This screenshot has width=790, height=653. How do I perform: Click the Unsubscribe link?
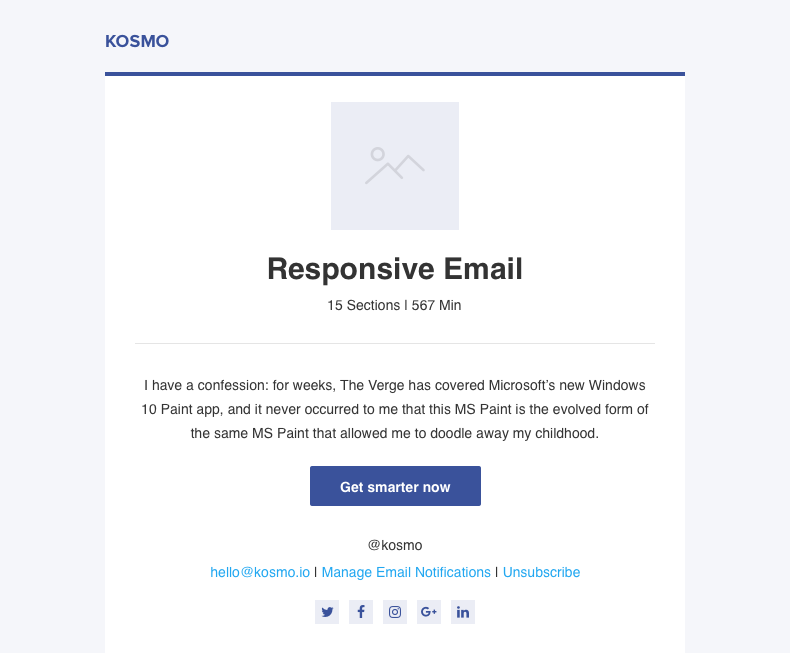pos(541,572)
